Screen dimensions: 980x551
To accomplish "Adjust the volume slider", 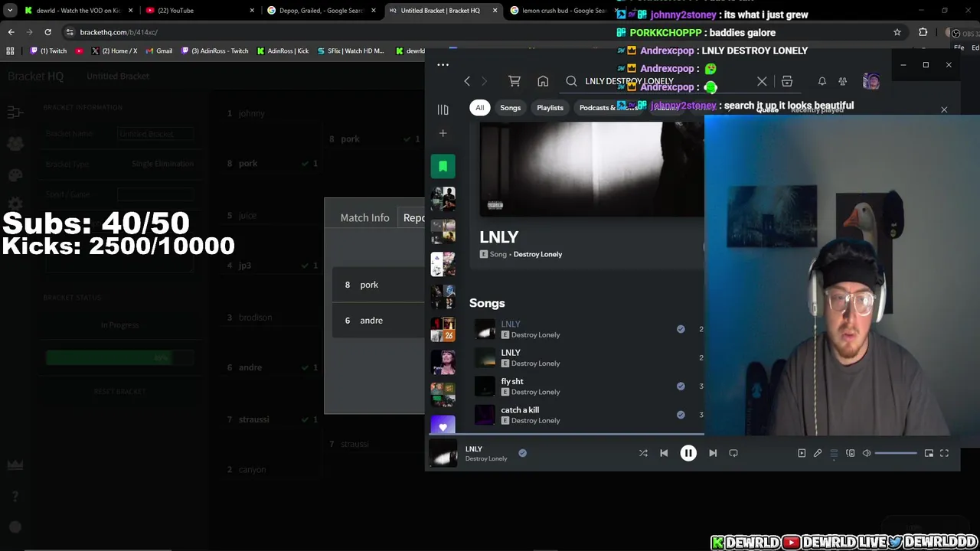I will point(896,453).
